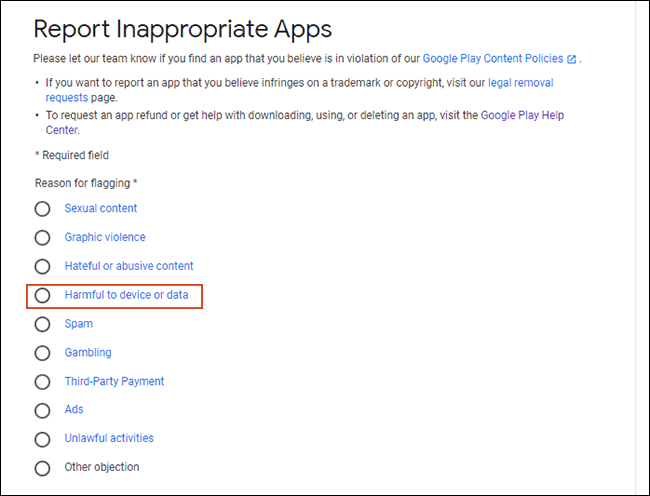The image size is (650, 496).
Task: Select the Graphic violence radio button
Action: point(42,238)
